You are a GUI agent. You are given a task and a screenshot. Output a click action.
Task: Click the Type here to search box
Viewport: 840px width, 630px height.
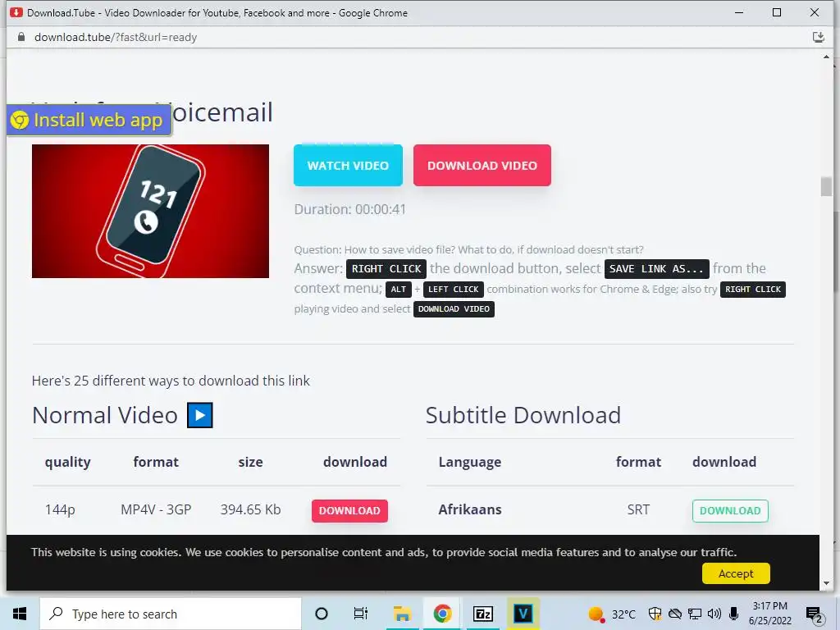click(171, 614)
